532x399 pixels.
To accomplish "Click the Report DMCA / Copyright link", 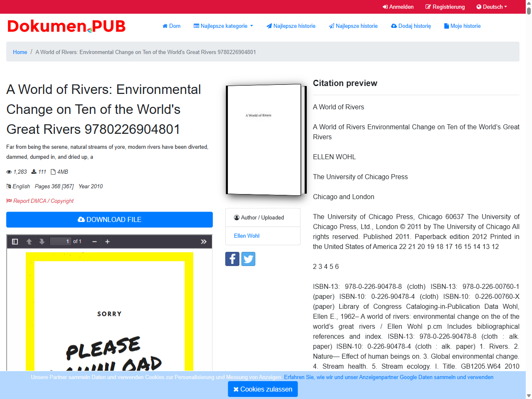I will pos(40,201).
